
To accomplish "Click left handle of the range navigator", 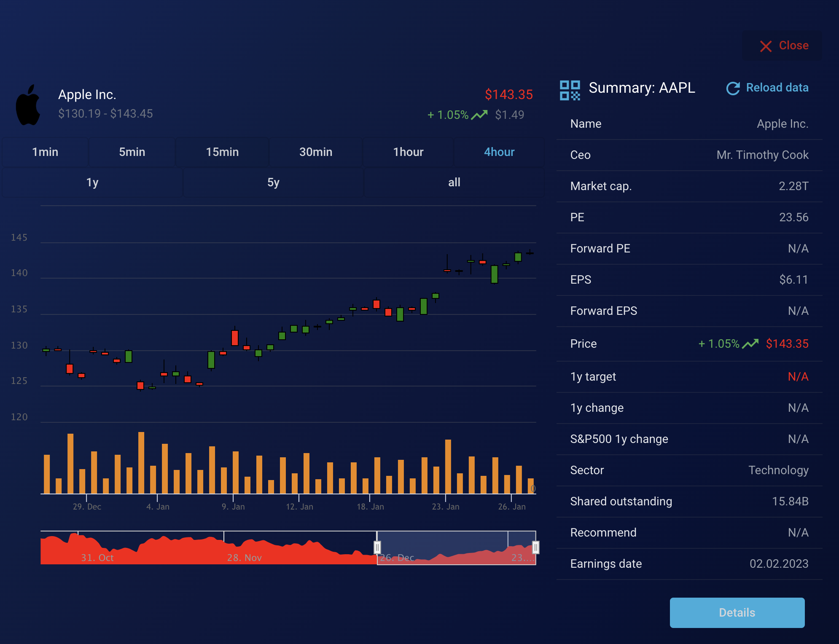I will click(377, 547).
